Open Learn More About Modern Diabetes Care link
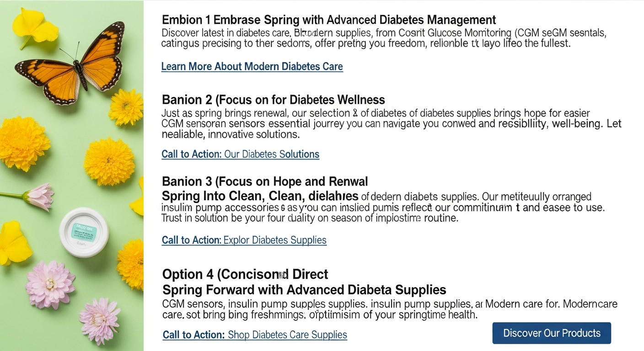The width and height of the screenshot is (644, 351). coord(252,66)
